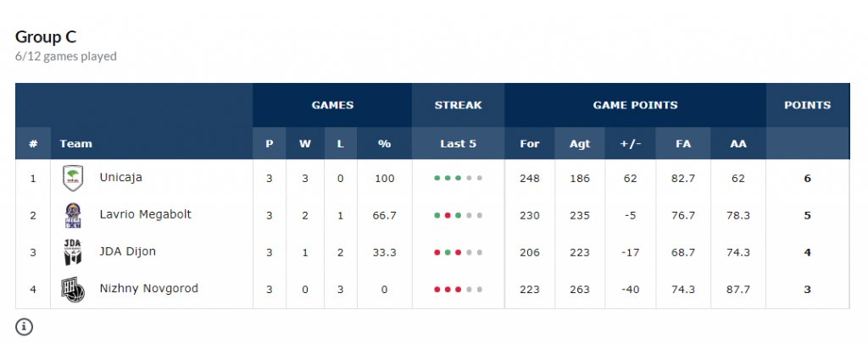Open the Lavrio Megabolt team link
Image resolution: width=868 pixels, height=343 pixels.
tap(145, 215)
